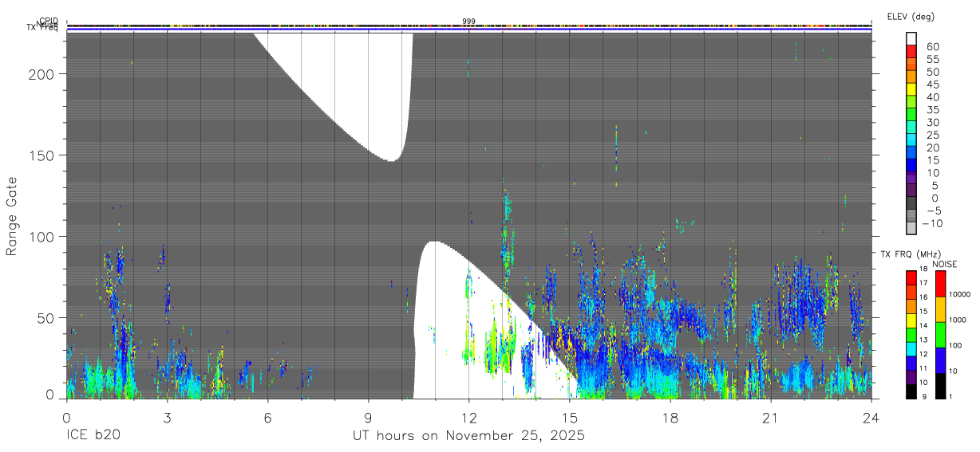Click the NOISE legend label '10000'
Viewport: 980px width, 452px height.
point(959,294)
